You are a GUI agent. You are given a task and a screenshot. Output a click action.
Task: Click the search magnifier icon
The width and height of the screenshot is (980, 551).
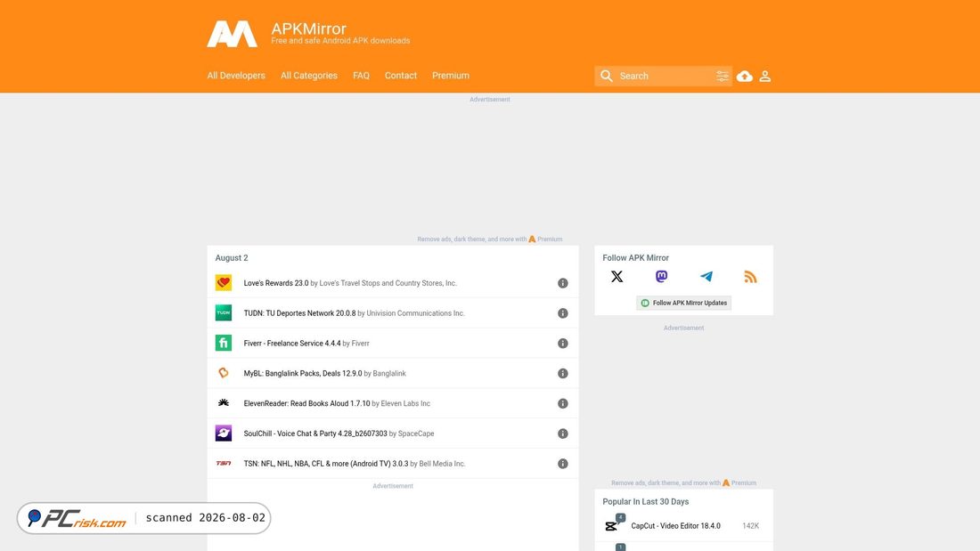coord(606,76)
